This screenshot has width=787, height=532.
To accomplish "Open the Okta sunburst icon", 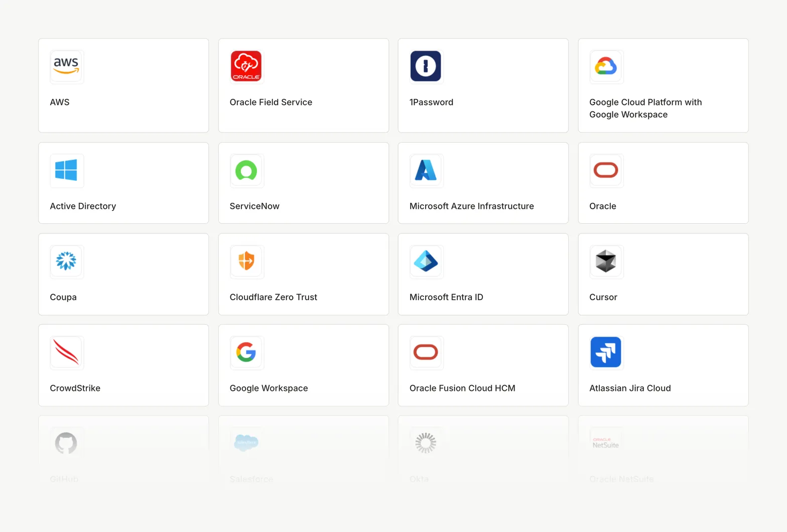I will click(426, 443).
